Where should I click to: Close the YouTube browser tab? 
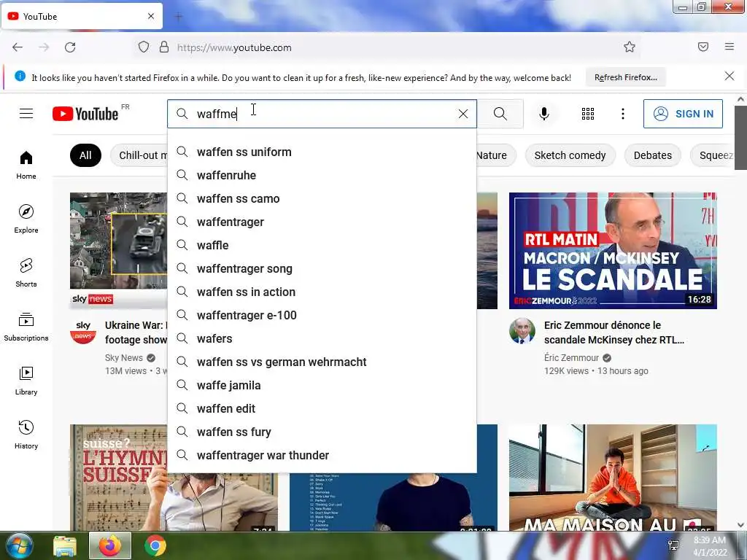point(151,16)
